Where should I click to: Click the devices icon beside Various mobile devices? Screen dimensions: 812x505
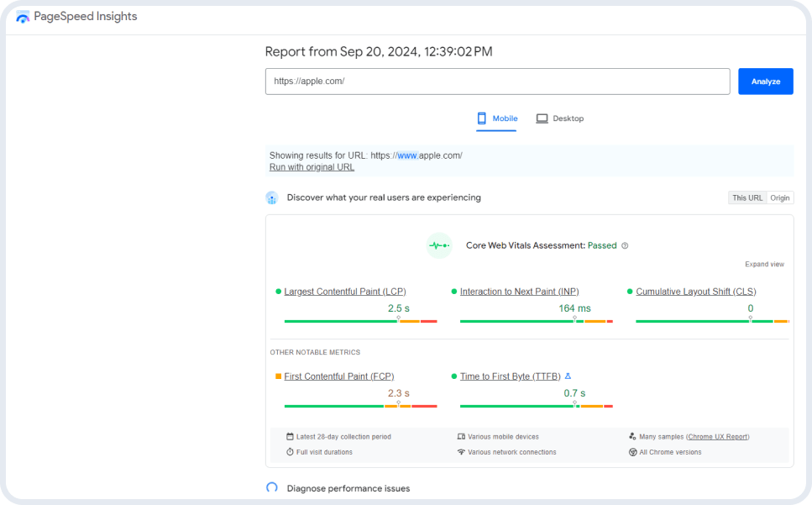point(461,437)
